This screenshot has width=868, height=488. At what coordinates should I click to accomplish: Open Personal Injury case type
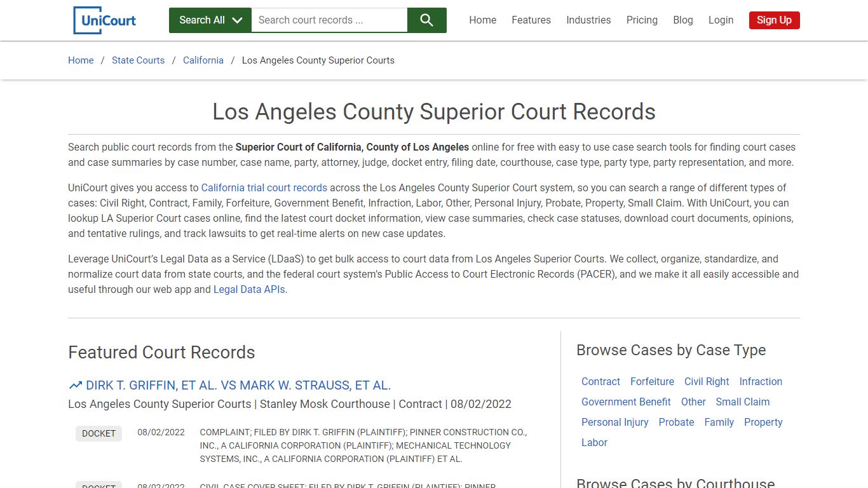614,423
